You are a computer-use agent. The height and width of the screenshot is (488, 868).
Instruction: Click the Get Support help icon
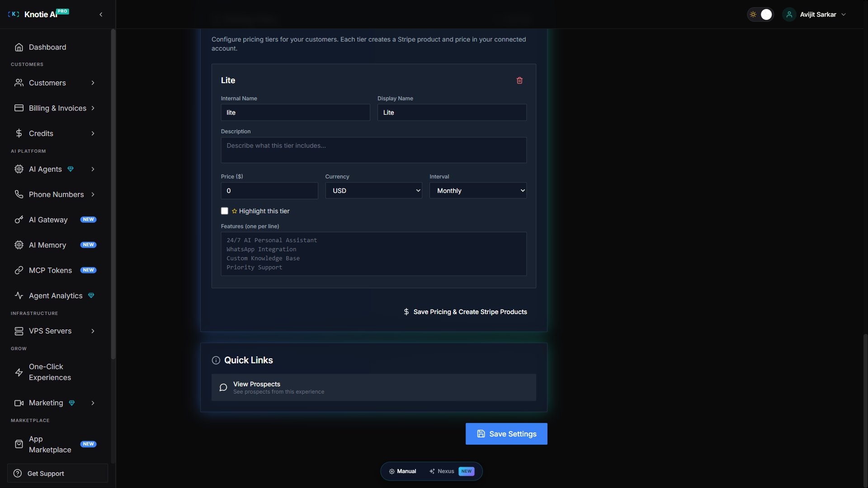tap(18, 474)
